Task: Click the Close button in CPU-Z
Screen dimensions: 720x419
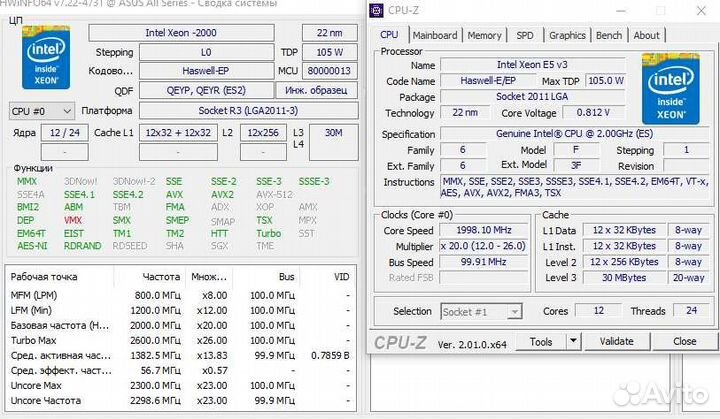Action: [x=684, y=341]
